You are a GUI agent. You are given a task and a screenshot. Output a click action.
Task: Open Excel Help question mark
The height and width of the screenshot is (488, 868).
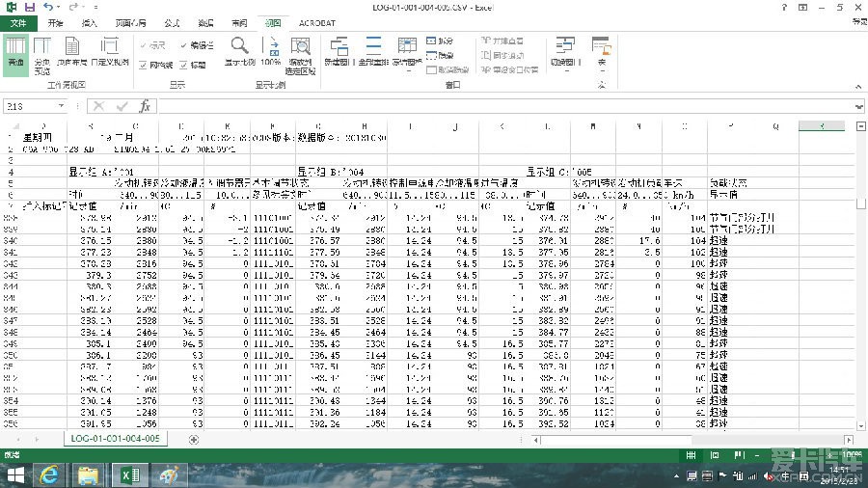pyautogui.click(x=784, y=7)
